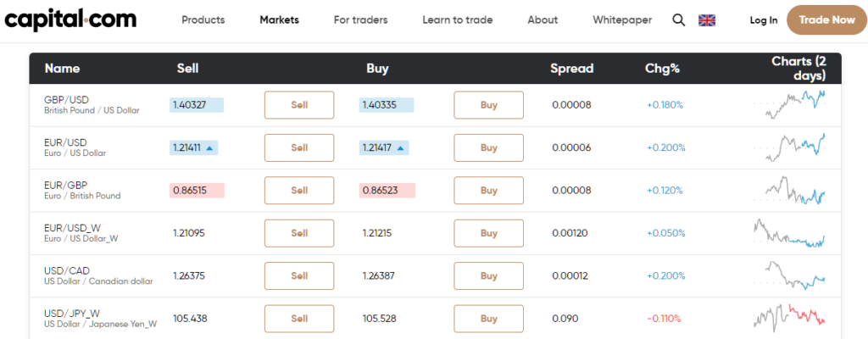Click the Sell button for GBP/USD
The height and width of the screenshot is (339, 868).
[x=299, y=105]
